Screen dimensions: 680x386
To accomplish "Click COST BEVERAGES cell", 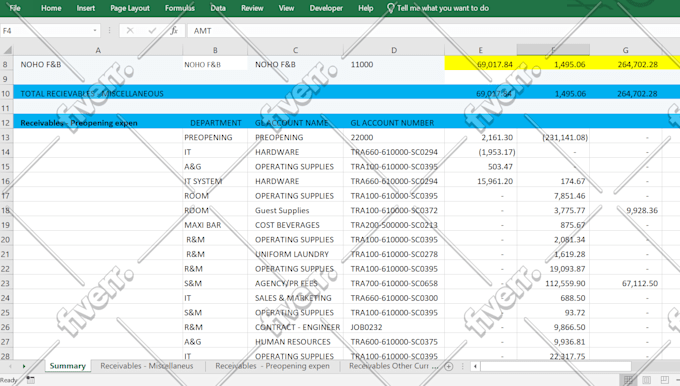I will pos(295,225).
